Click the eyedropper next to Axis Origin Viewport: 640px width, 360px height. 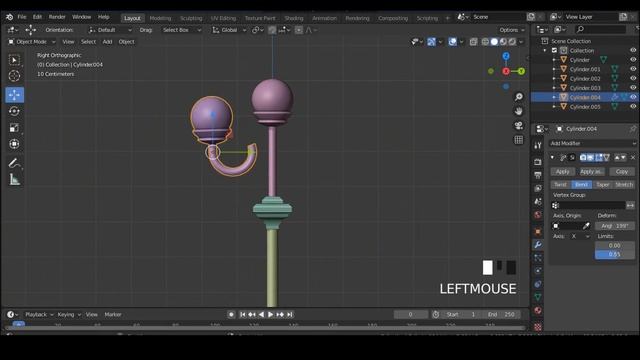point(586,226)
